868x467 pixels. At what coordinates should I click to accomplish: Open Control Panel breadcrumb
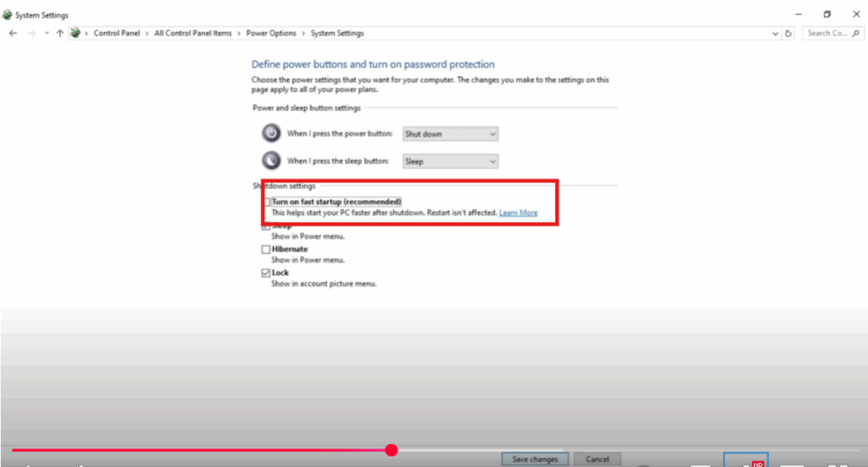pos(117,33)
